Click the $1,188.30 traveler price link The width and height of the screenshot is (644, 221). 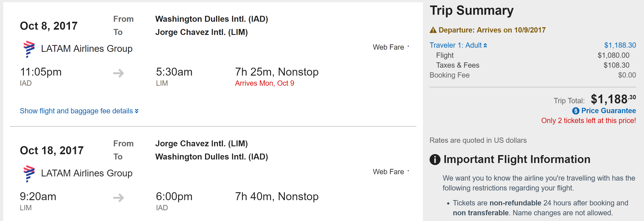pyautogui.click(x=620, y=45)
